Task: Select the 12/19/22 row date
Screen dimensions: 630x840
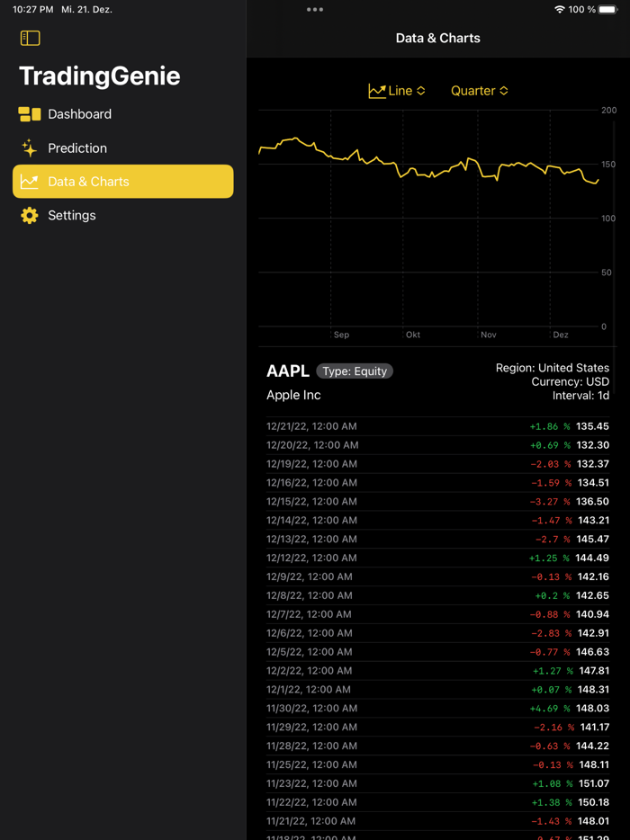Action: pyautogui.click(x=311, y=464)
